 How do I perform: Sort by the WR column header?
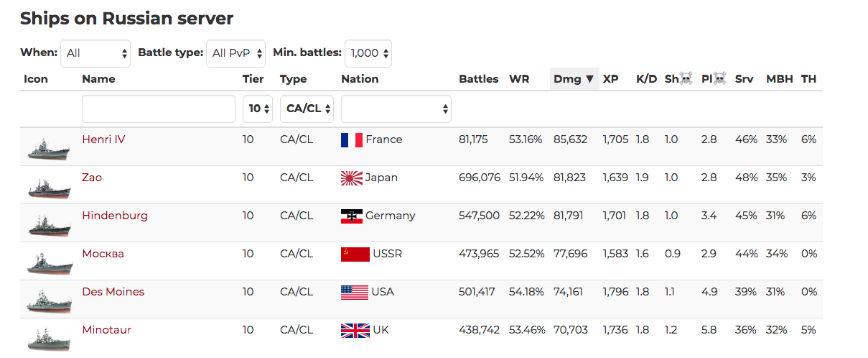tap(519, 79)
